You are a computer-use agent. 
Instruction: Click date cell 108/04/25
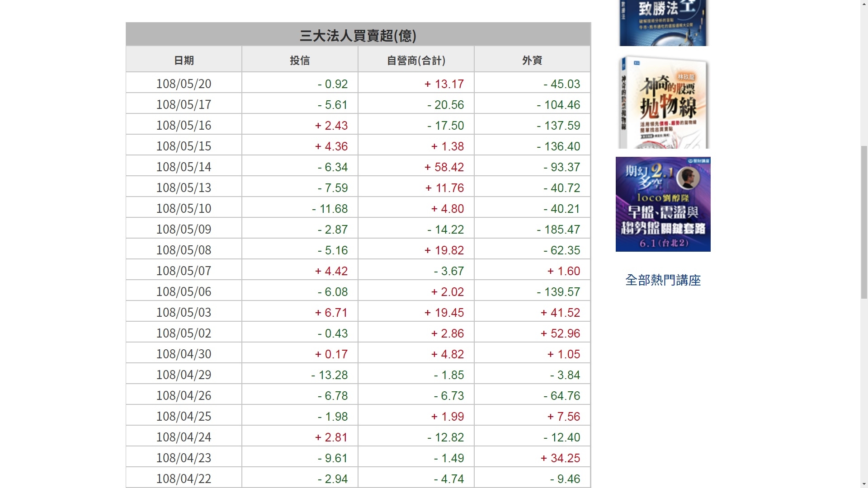click(x=184, y=416)
